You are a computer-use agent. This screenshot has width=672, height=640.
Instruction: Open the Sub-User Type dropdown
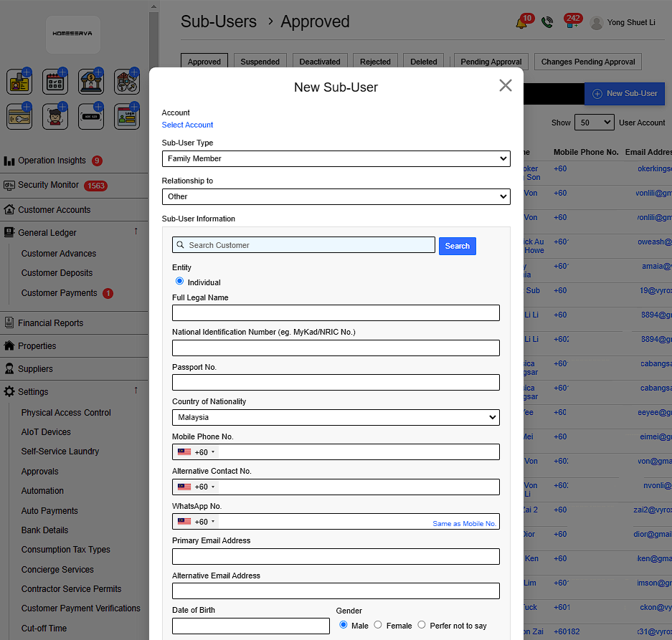(336, 158)
